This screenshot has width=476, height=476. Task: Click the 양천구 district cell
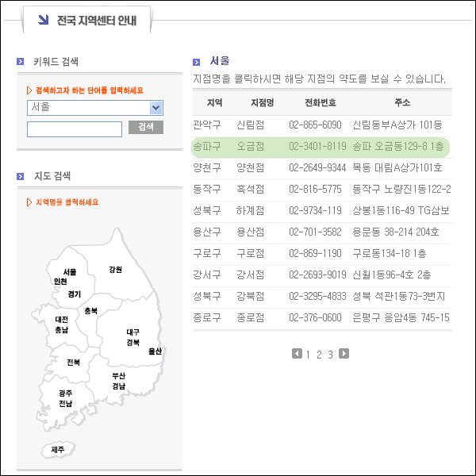(x=207, y=167)
